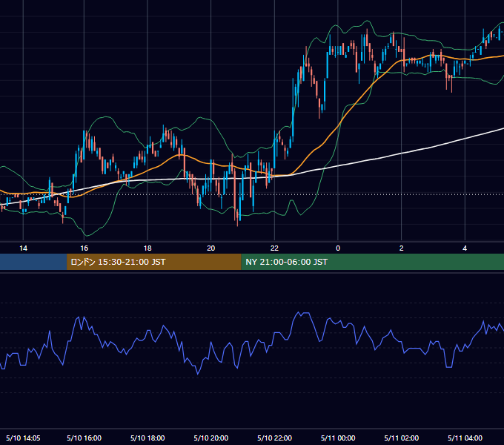Click the 5/10 16:00 timestamp label
Viewport: 504px width, 445px height.
click(84, 438)
